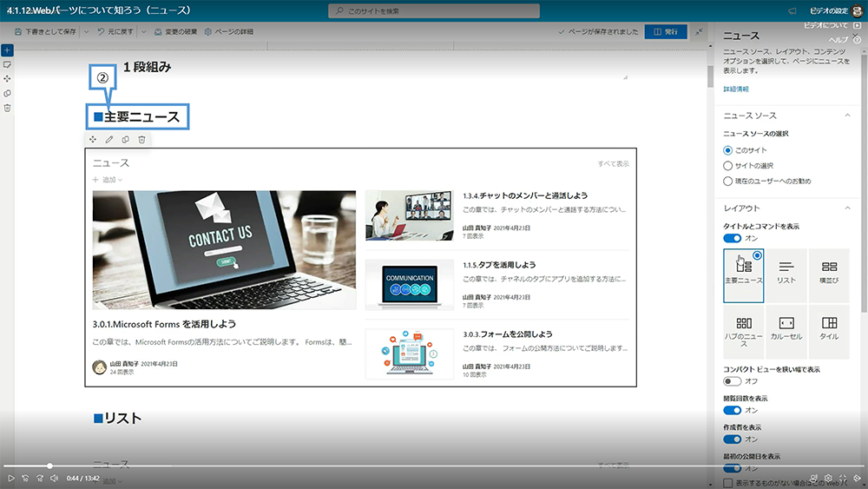Viewport: 868px width, 489px height.
Task: Open ページの詳細 from the toolbar
Action: [228, 31]
